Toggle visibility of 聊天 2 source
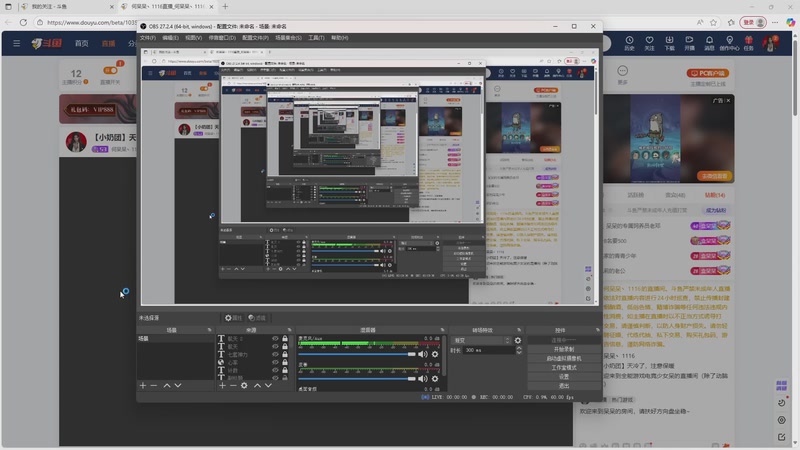The height and width of the screenshot is (450, 800). pos(275,339)
